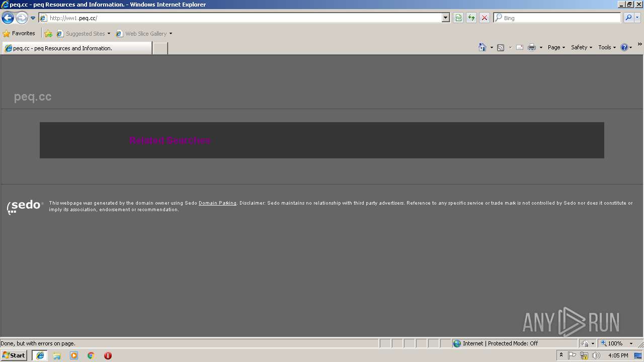Click the Help question mark icon
The height and width of the screenshot is (362, 644).
[x=624, y=47]
